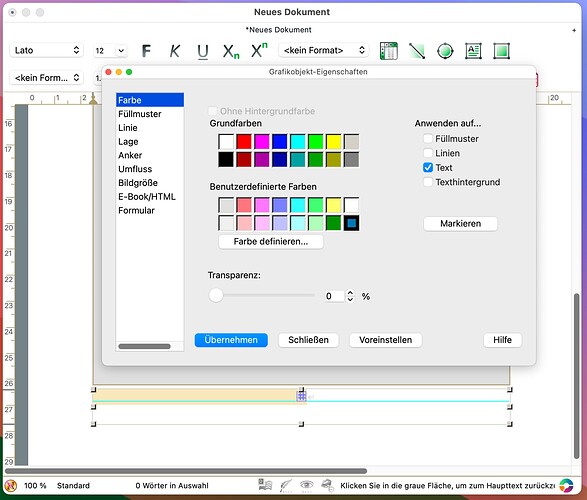Toggle bold formatting with F icon
This screenshot has height=500, width=587.
(x=146, y=51)
